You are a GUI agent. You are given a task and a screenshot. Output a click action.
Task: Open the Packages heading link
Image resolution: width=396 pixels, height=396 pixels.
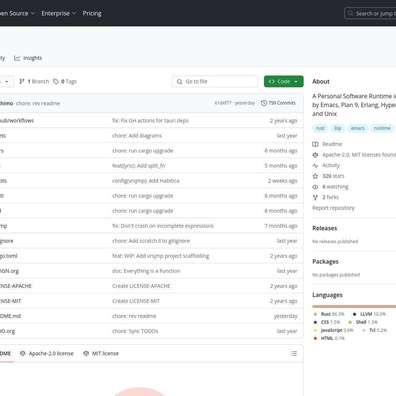325,262
